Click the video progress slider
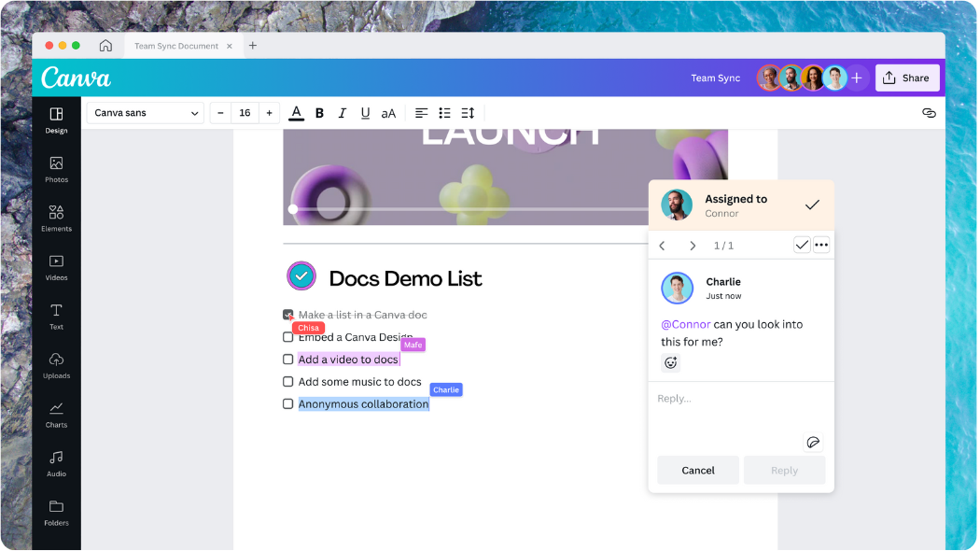 pos(292,209)
